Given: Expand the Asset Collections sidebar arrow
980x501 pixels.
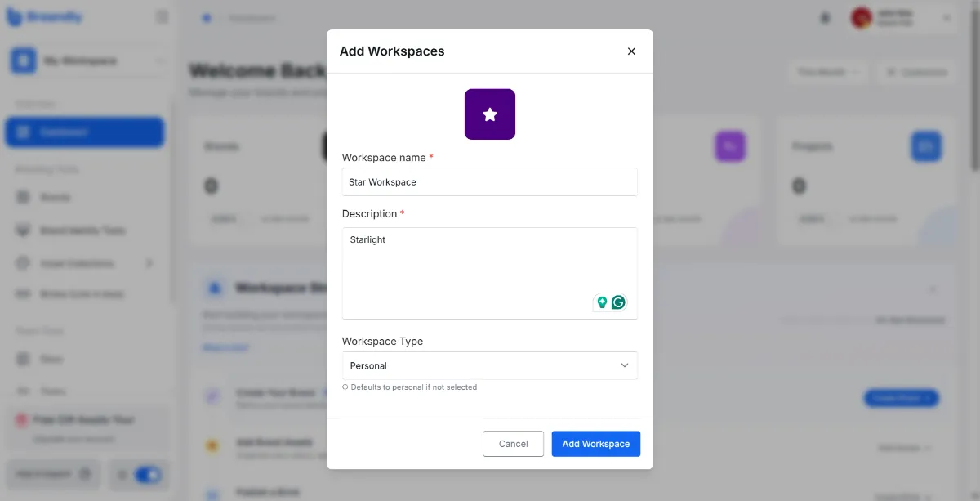Looking at the screenshot, I should (149, 264).
